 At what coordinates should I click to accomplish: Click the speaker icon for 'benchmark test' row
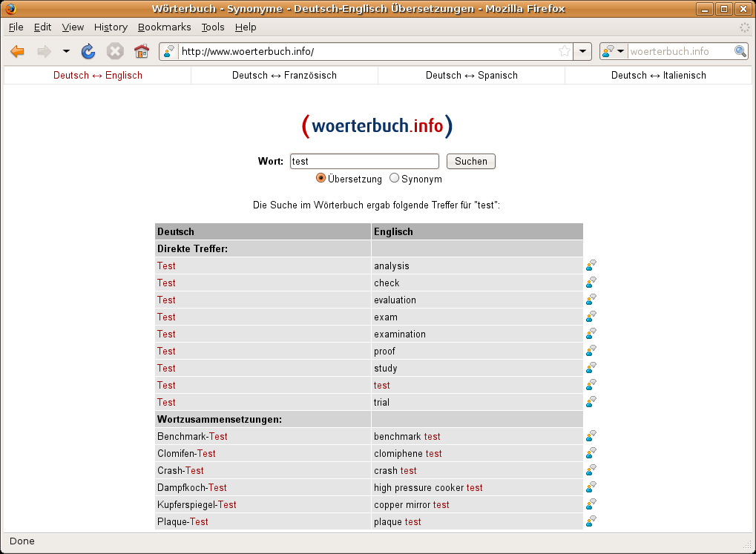pos(591,436)
